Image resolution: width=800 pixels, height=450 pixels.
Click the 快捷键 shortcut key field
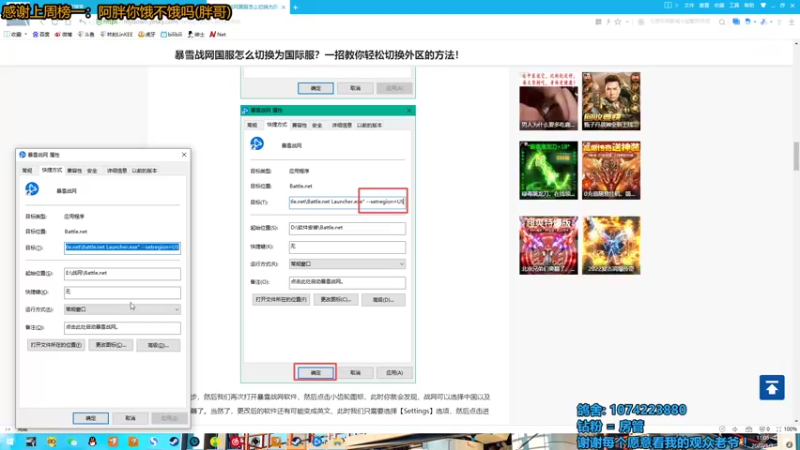pos(122,292)
